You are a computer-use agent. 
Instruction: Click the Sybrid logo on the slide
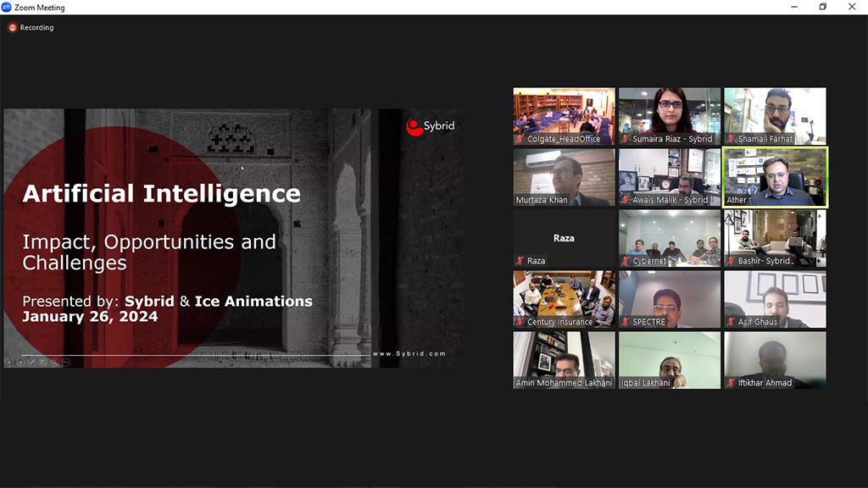[x=430, y=127]
